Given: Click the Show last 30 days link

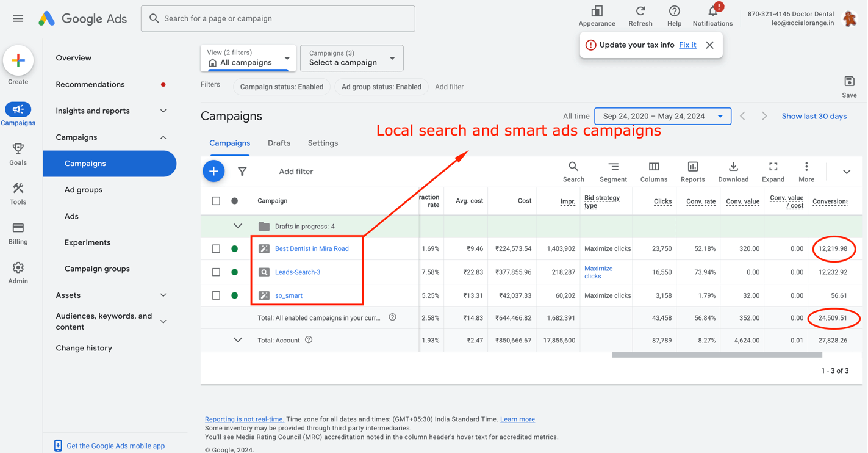Looking at the screenshot, I should click(x=814, y=116).
